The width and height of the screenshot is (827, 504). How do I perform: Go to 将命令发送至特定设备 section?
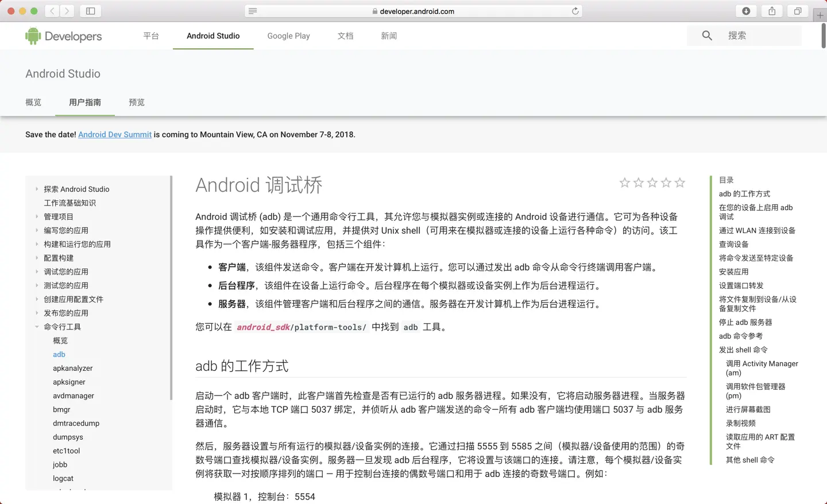pos(756,258)
